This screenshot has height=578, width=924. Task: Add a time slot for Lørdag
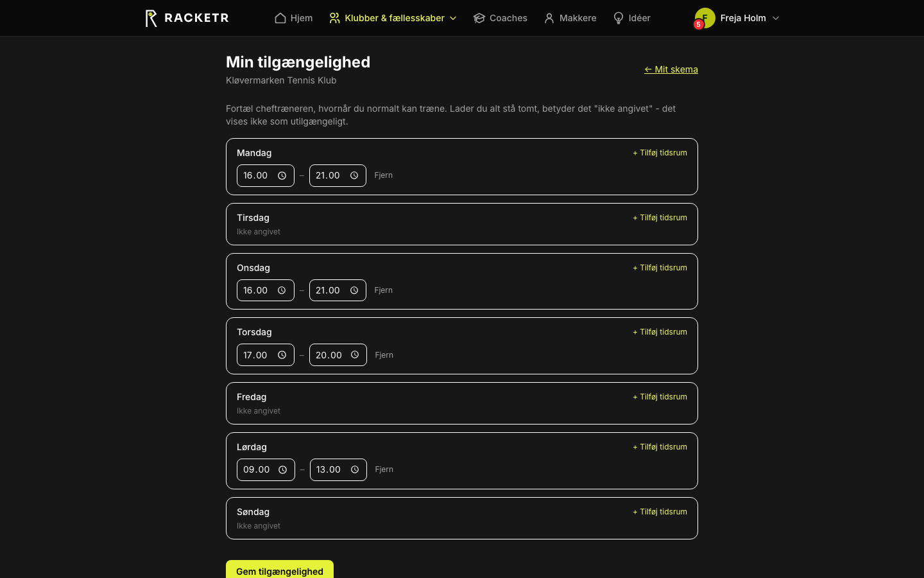click(660, 447)
